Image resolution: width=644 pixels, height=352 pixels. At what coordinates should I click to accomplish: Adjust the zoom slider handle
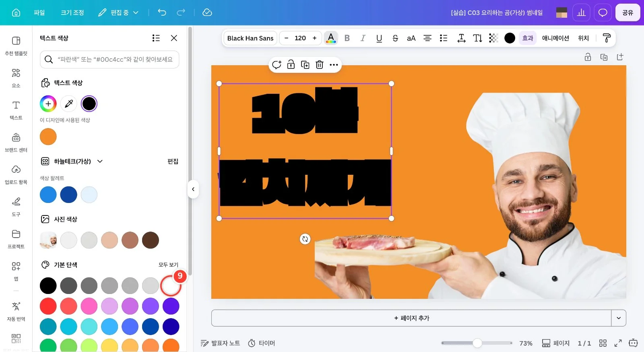point(477,343)
